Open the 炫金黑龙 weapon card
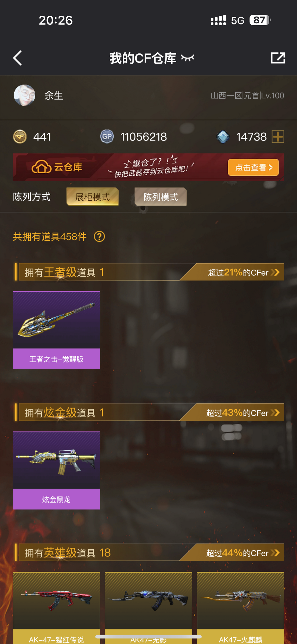This screenshot has width=297, height=644. click(56, 470)
